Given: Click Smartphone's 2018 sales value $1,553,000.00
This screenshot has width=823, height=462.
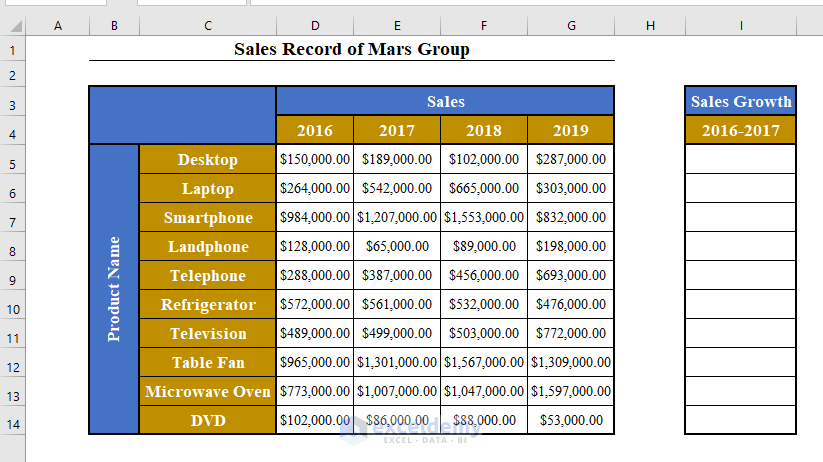Looking at the screenshot, I should point(483,217).
